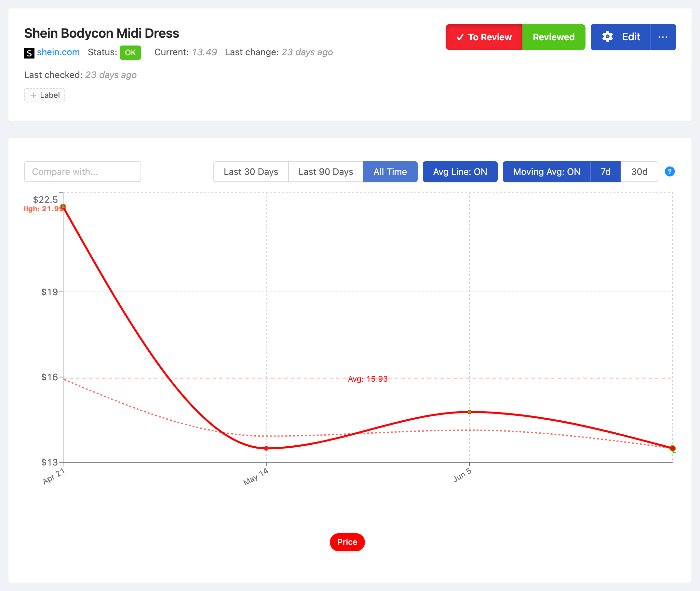Select the Apr 21 high data point
The image size is (700, 591).
[x=63, y=207]
